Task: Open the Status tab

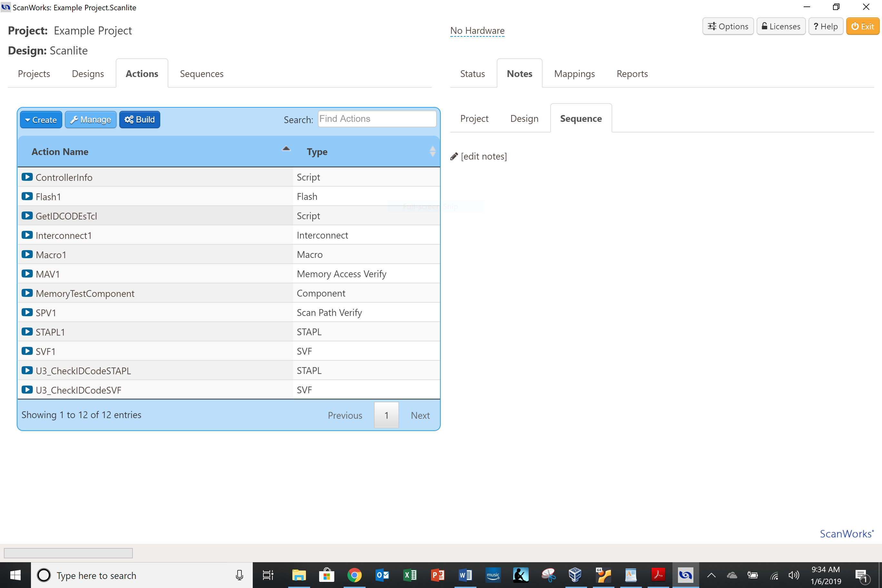Action: [472, 73]
